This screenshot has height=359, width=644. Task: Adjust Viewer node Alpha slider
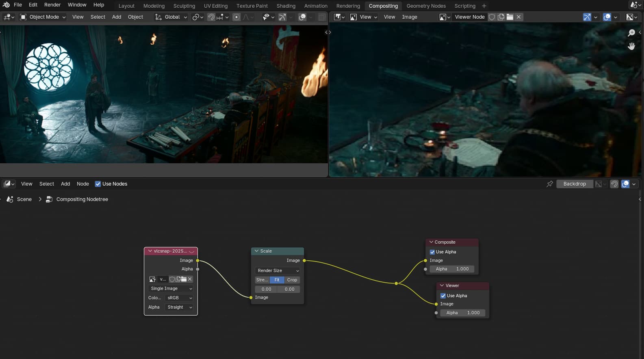(463, 313)
